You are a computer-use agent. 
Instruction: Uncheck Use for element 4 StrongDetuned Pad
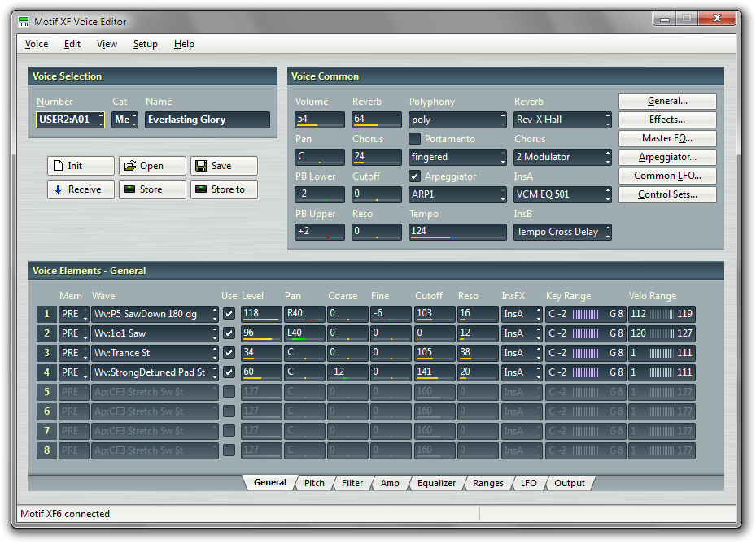click(x=229, y=372)
